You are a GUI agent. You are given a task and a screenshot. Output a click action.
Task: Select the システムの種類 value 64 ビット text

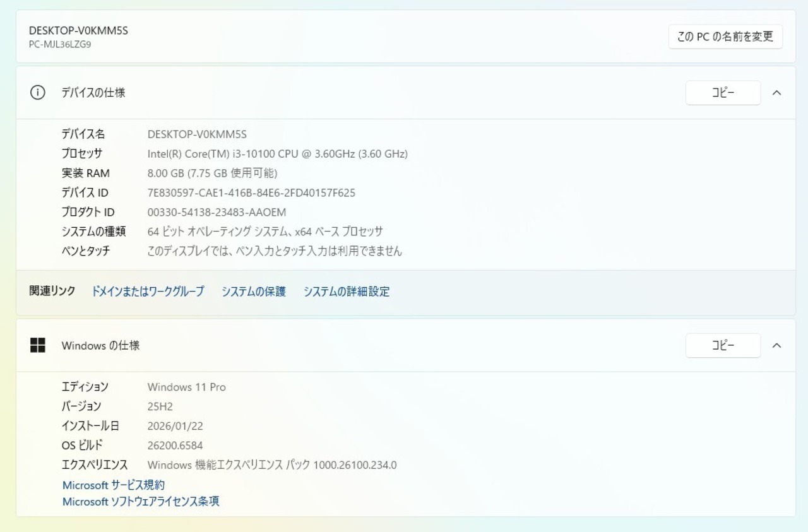pyautogui.click(x=265, y=232)
